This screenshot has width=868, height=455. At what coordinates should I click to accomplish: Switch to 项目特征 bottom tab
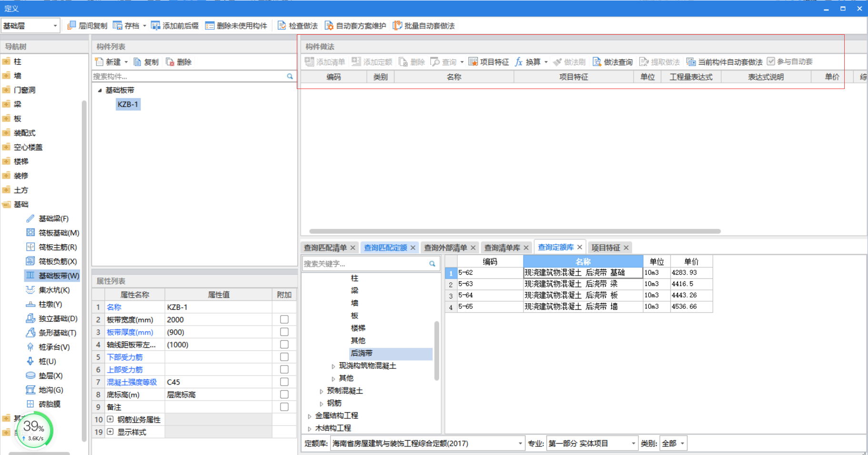[606, 247]
